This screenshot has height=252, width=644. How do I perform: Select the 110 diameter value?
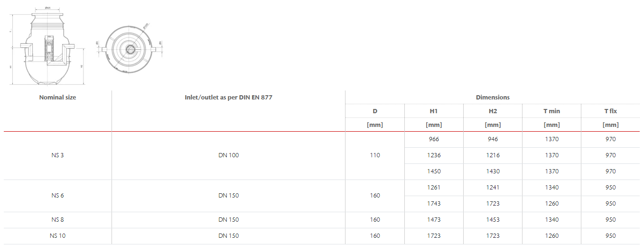375,155
